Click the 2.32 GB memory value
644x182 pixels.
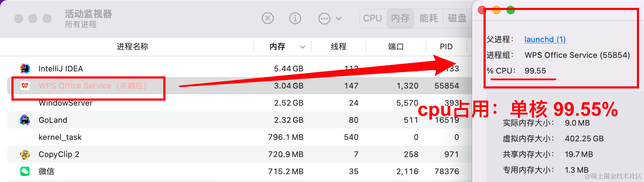[x=288, y=120]
